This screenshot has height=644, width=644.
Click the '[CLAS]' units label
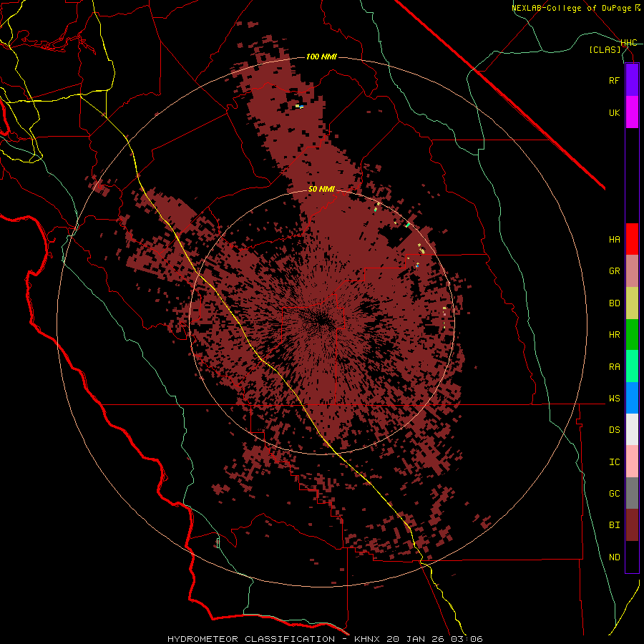(605, 49)
